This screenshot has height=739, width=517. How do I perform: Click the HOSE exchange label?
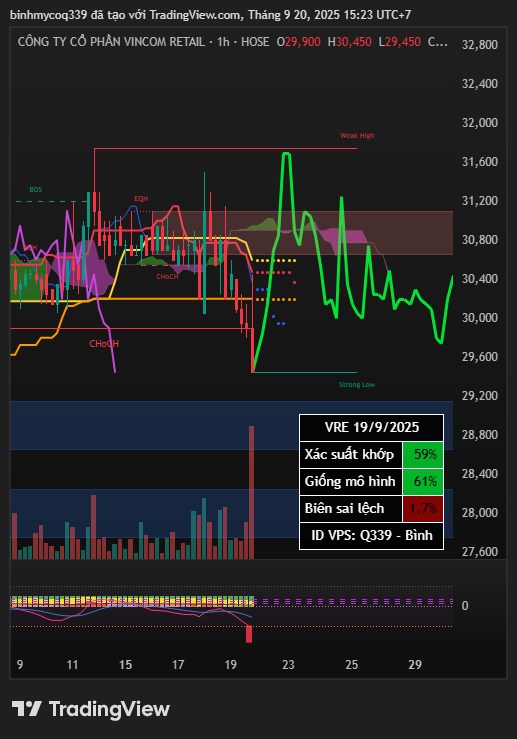click(x=255, y=42)
